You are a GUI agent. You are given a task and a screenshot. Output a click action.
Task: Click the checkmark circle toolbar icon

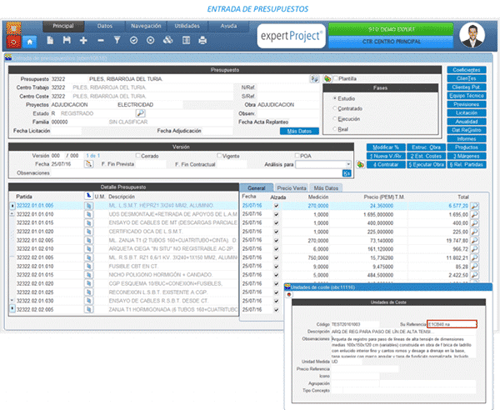pos(134,41)
